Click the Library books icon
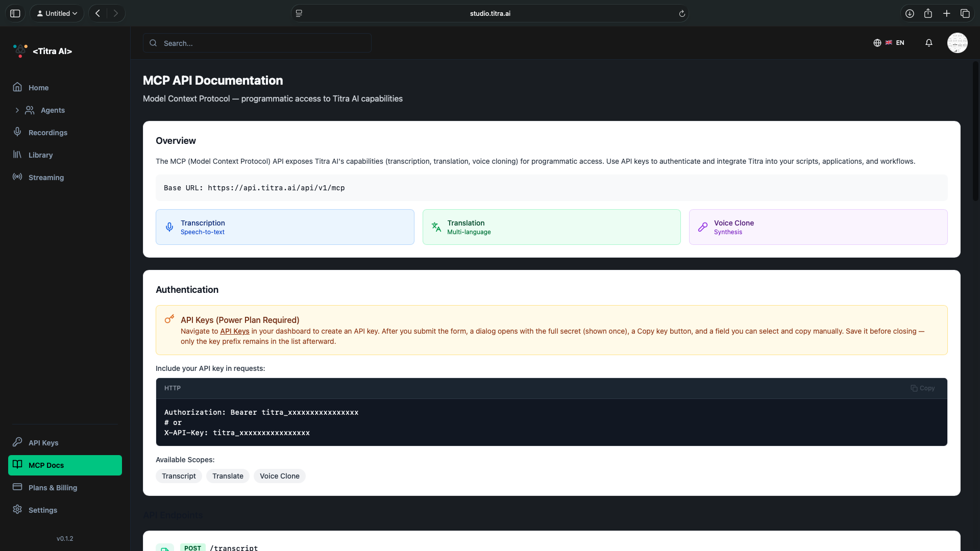Screen dimensions: 980x551 pos(17,155)
